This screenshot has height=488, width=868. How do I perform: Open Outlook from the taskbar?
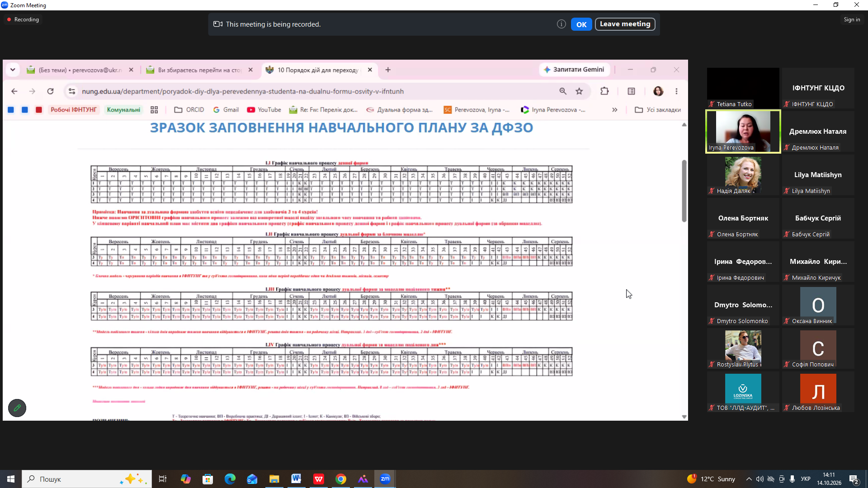click(252, 479)
